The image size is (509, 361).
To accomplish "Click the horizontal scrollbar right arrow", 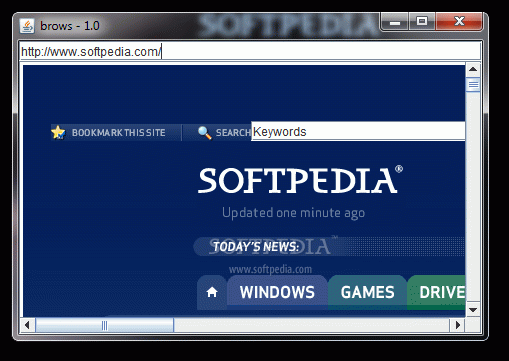I will pyautogui.click(x=458, y=325).
